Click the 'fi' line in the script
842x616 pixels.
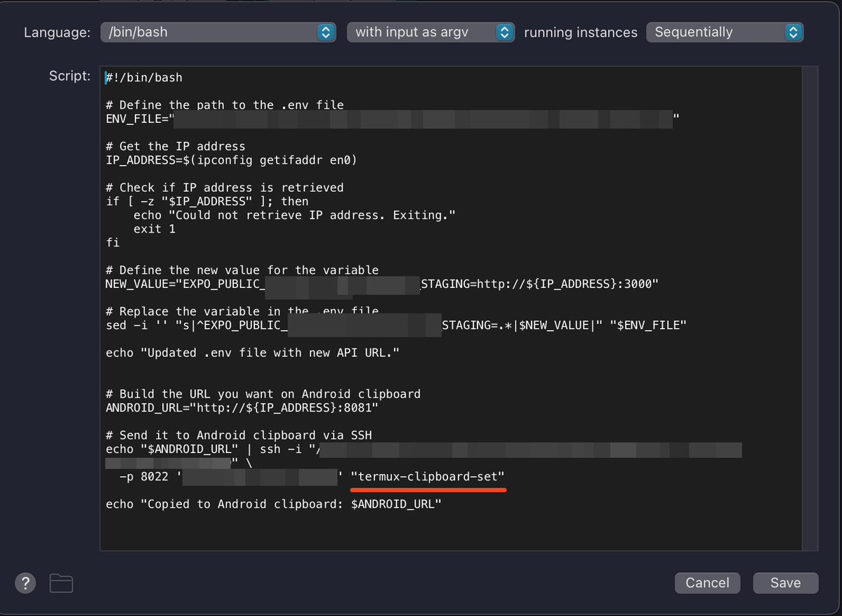pos(113,243)
